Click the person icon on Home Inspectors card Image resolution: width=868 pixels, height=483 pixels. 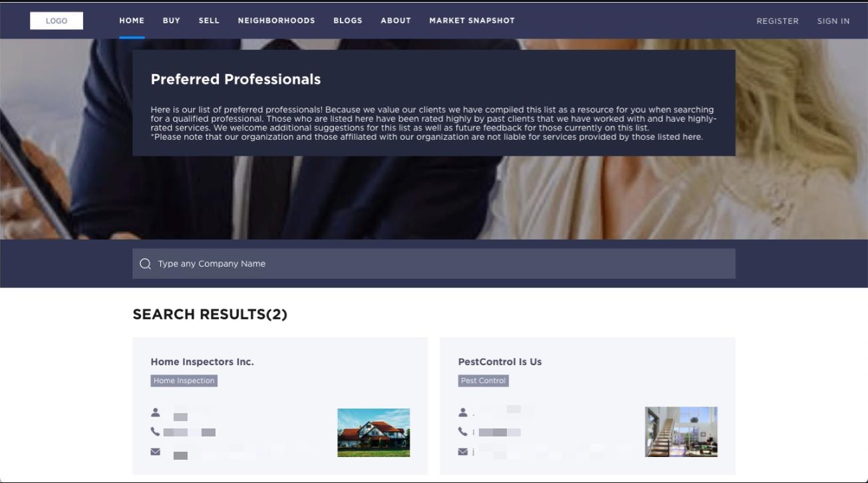(155, 412)
